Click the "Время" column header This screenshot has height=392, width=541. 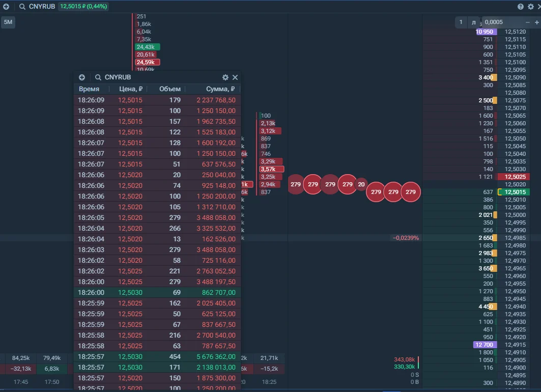point(89,89)
